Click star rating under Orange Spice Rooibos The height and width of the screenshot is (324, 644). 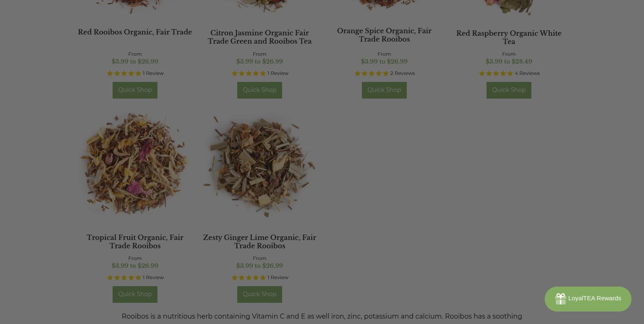coord(371,73)
